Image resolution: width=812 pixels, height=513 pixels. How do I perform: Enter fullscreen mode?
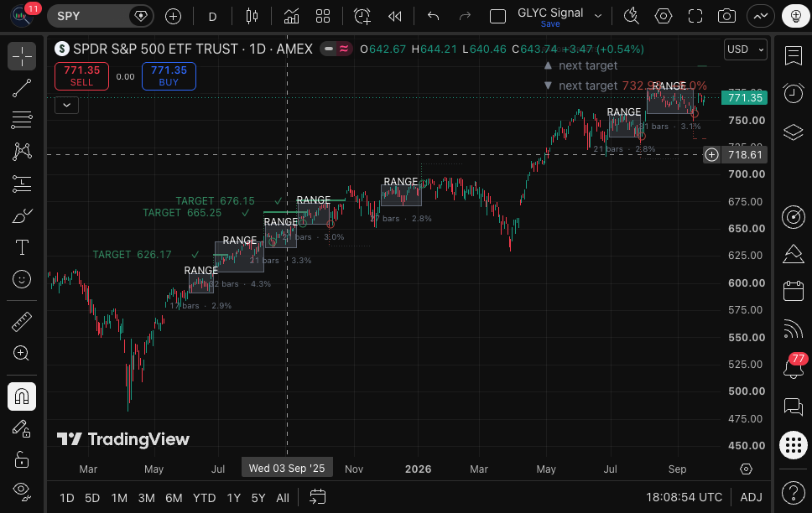(695, 17)
